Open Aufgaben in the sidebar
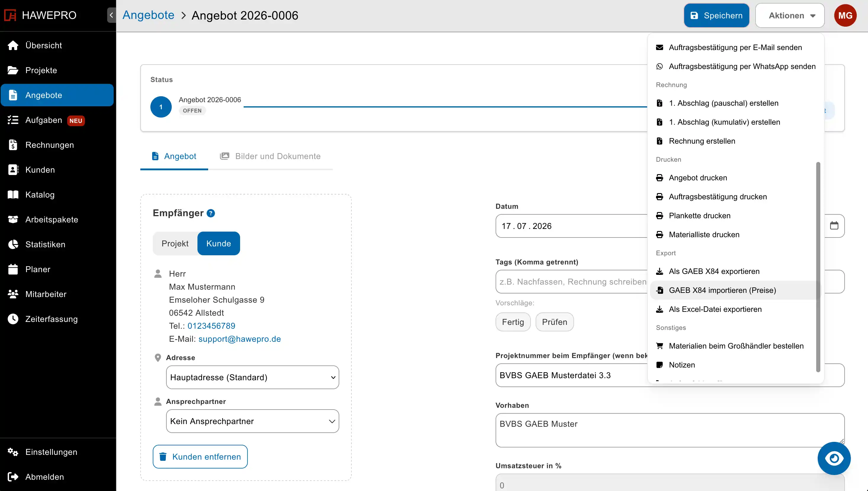Viewport: 868px width, 491px height. pos(57,120)
